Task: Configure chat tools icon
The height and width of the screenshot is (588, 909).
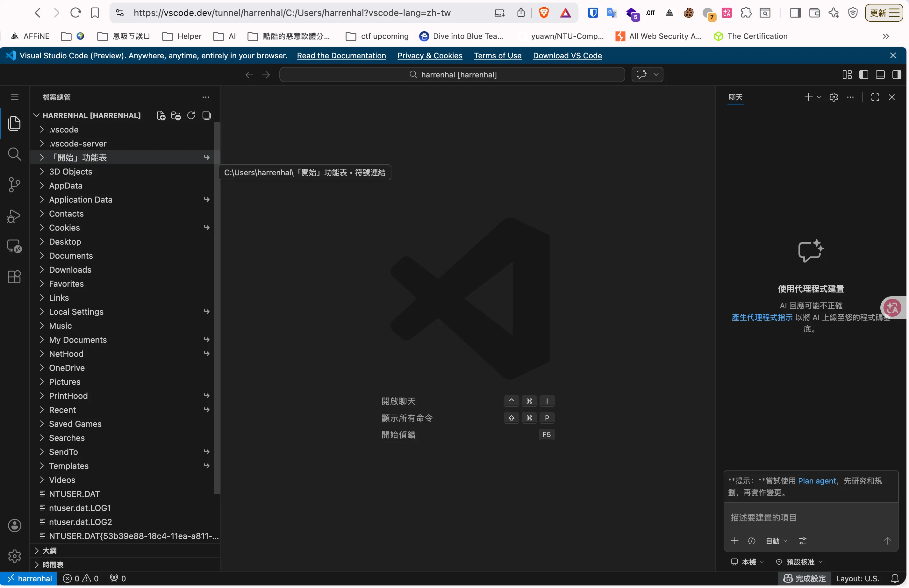Action: pos(803,541)
